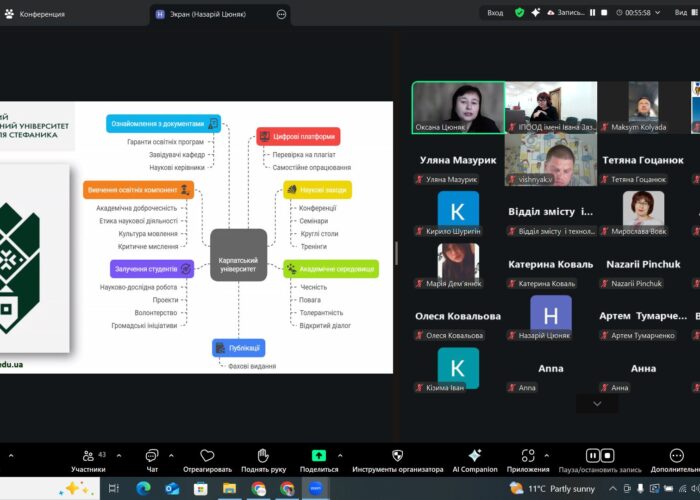Select Оксана Цюняк video thumbnail
The width and height of the screenshot is (700, 500).
click(x=458, y=107)
